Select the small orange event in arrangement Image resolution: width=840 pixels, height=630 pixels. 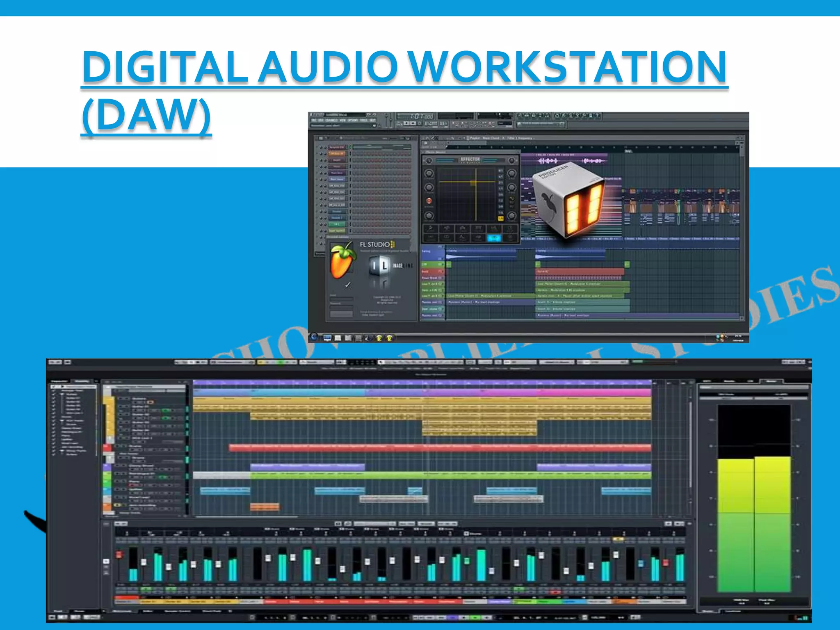tap(265, 507)
